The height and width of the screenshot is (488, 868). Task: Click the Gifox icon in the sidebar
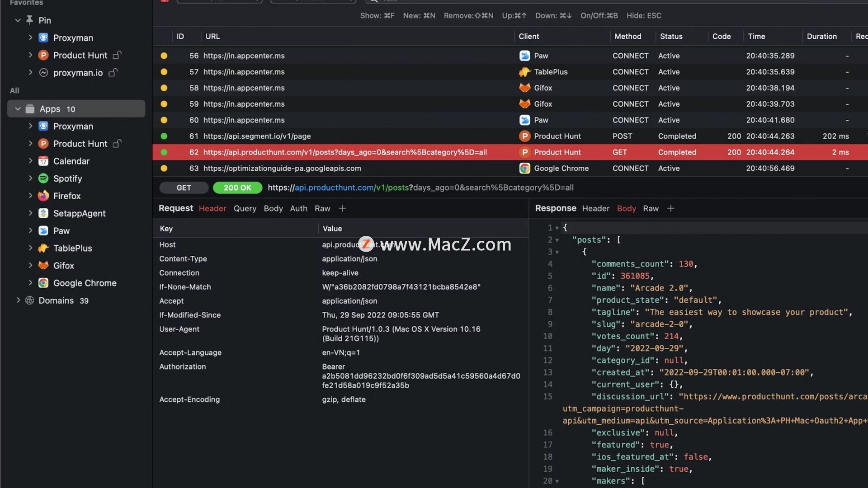pos(43,265)
